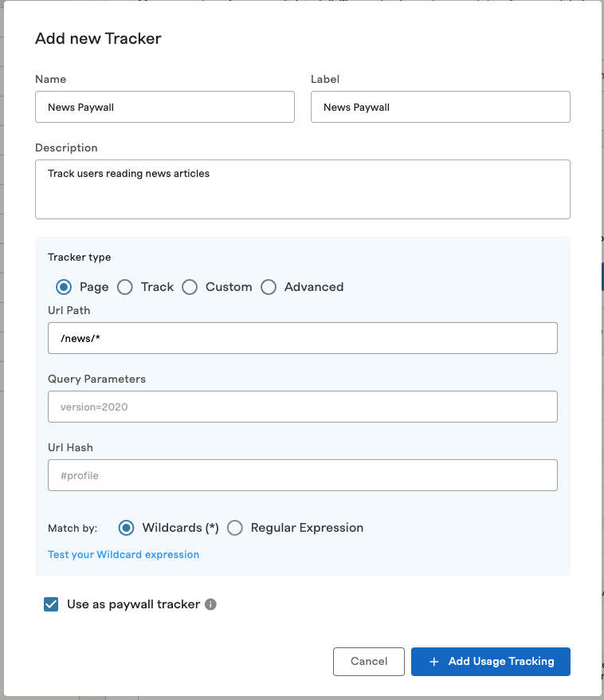Screen dimensions: 604x700
Task: Click the paywall tracker info icon
Action: coord(210,604)
